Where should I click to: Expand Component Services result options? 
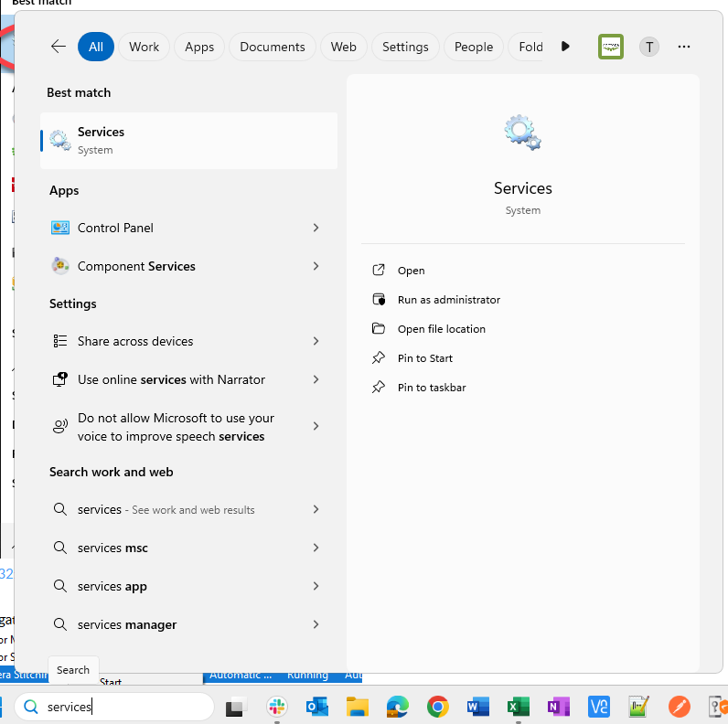coord(316,266)
